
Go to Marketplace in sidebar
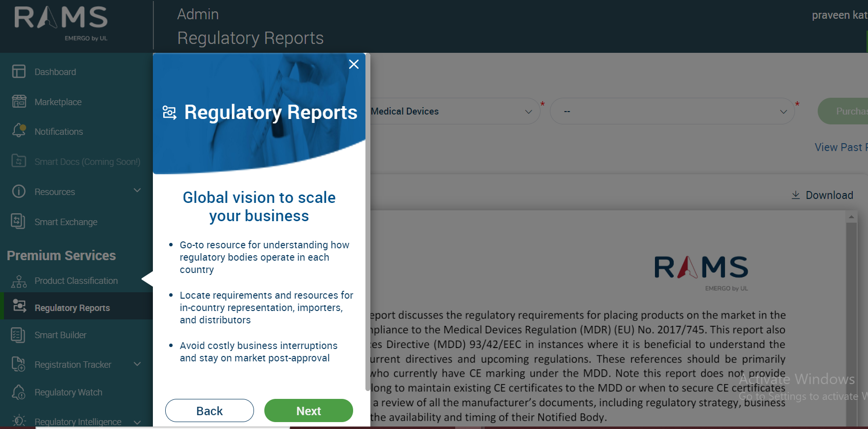58,102
